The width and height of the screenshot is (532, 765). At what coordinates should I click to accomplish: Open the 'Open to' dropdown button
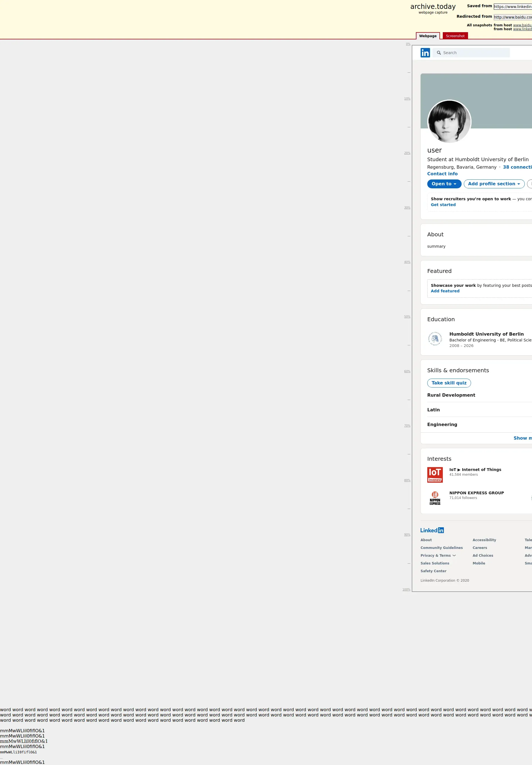pyautogui.click(x=444, y=184)
